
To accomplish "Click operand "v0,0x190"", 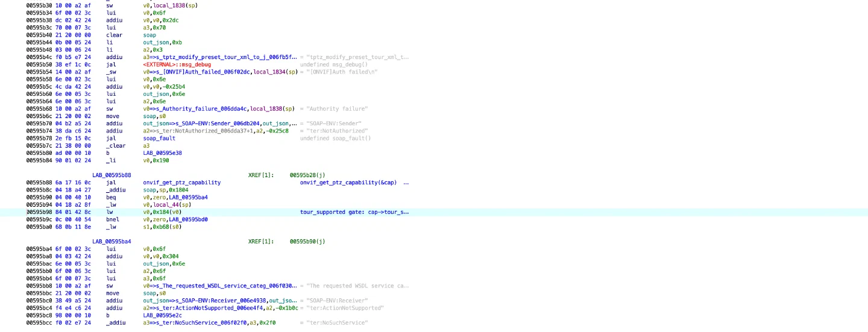I will (154, 160).
